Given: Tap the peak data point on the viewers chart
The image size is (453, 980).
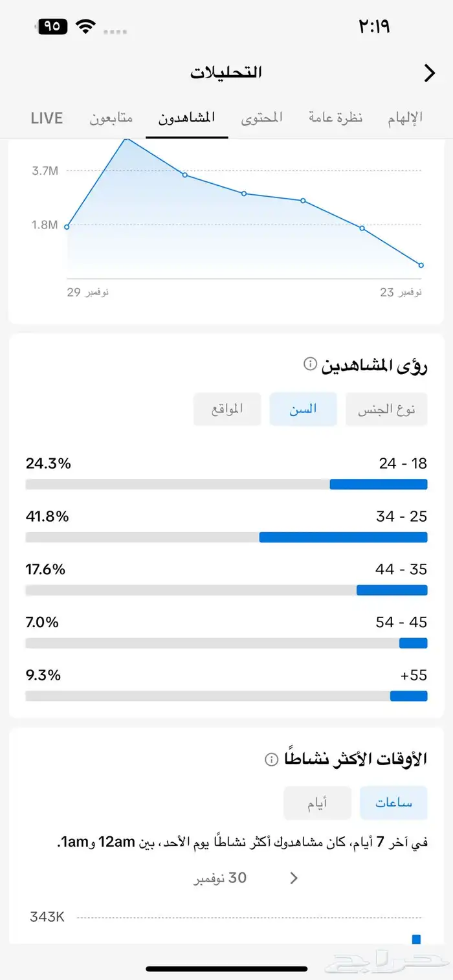Looking at the screenshot, I should [x=127, y=139].
